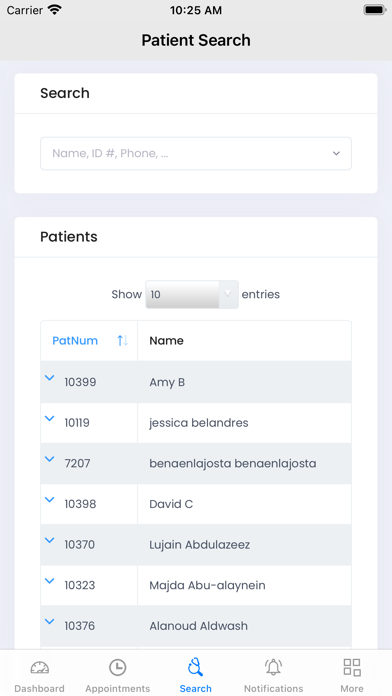The image size is (392, 696).
Task: Expand row for patient 10323
Action: (50, 581)
